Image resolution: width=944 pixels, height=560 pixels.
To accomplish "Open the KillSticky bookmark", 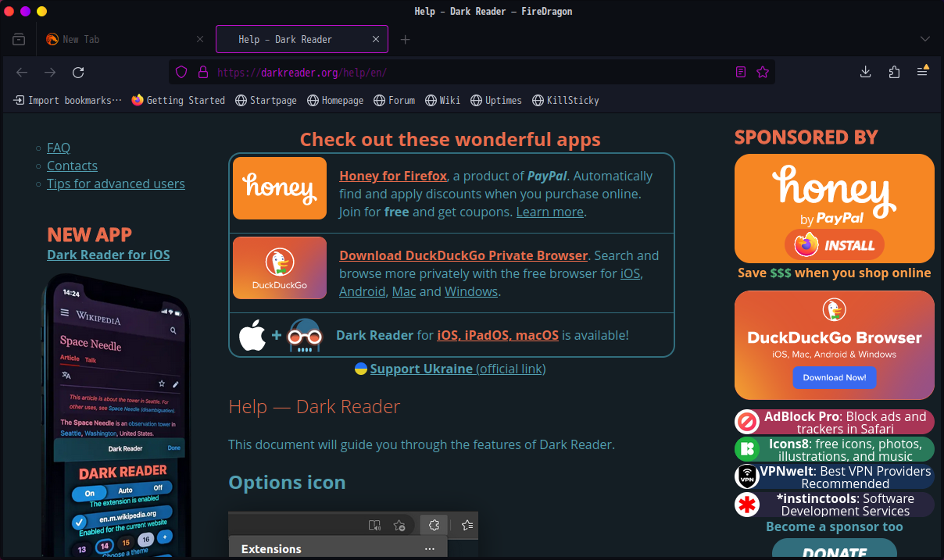I will (x=566, y=100).
